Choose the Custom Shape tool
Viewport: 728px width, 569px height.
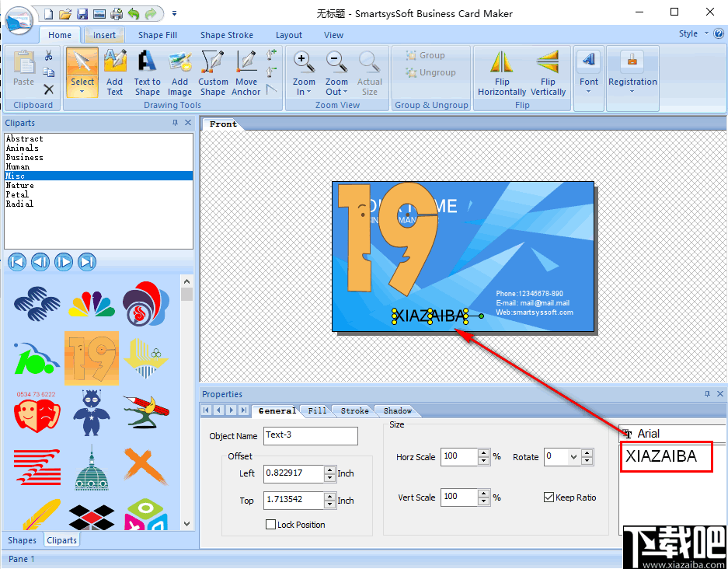point(212,70)
